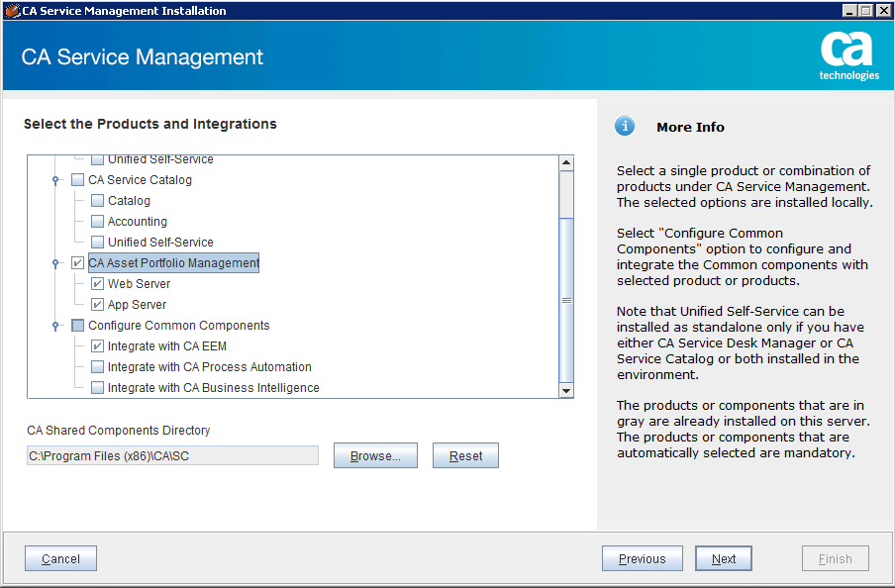Focus the CA Shared Components Directory field
This screenshot has height=588, width=895.
click(172, 455)
